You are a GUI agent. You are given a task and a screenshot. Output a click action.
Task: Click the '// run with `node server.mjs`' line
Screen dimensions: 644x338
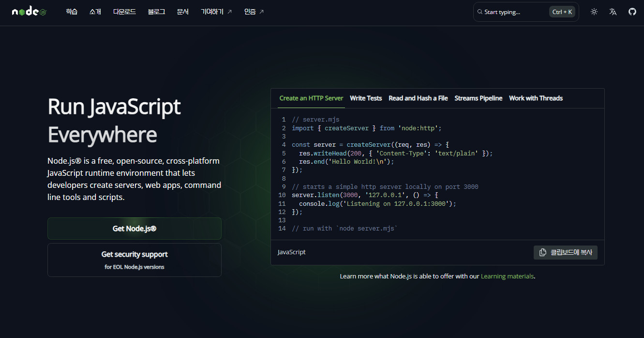coord(344,229)
